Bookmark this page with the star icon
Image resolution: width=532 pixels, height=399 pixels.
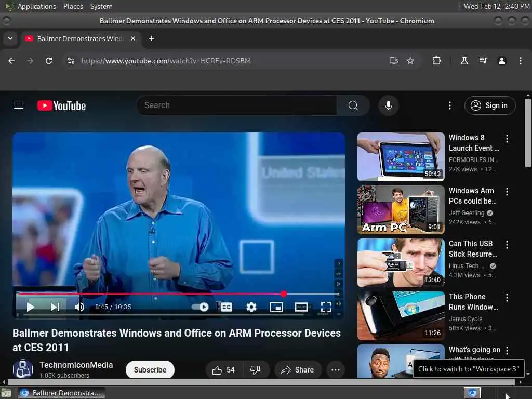pyautogui.click(x=410, y=61)
